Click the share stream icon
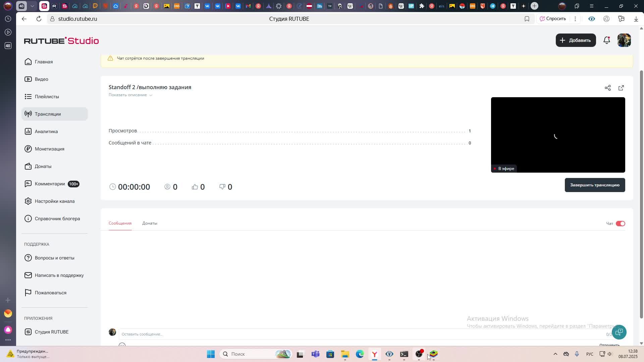This screenshot has width=644, height=362. click(x=607, y=88)
